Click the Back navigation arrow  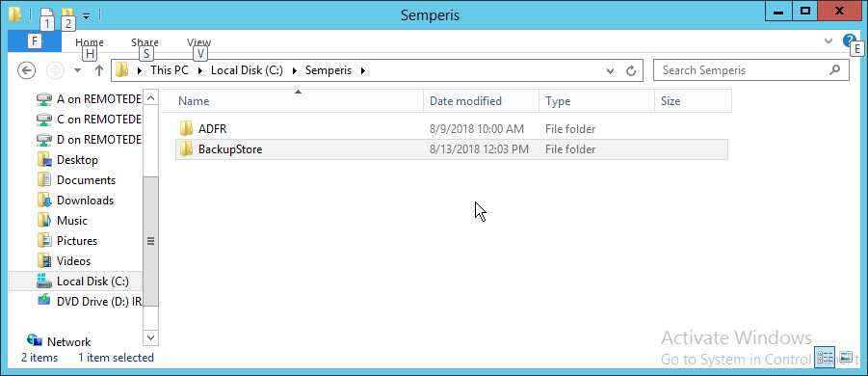tap(27, 70)
